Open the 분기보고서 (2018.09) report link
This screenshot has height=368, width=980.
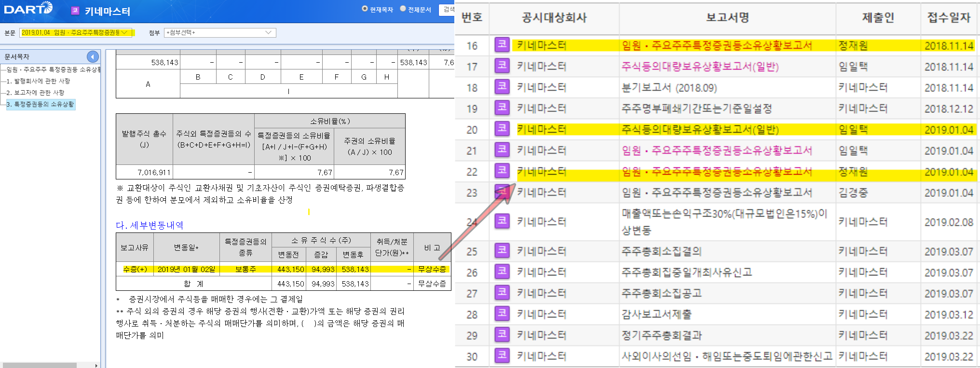[669, 87]
